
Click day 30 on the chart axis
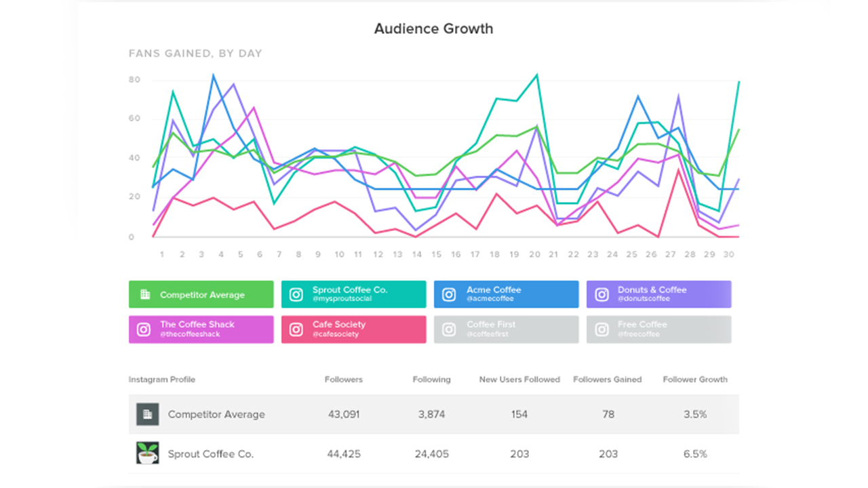click(729, 255)
